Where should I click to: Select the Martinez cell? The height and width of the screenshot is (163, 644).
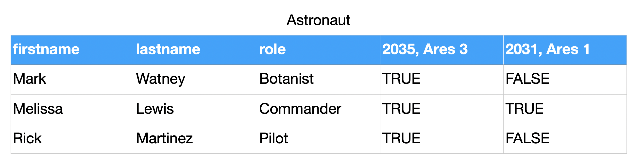195,138
